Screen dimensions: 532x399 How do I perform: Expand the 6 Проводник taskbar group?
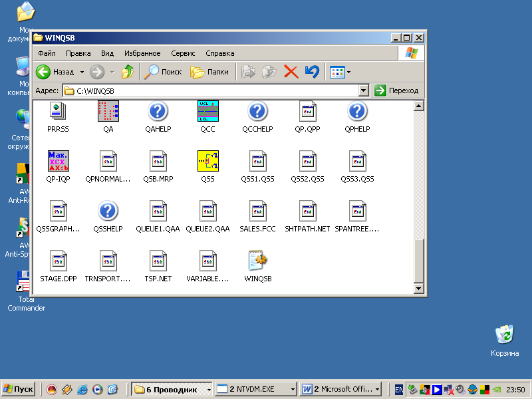[209, 390]
